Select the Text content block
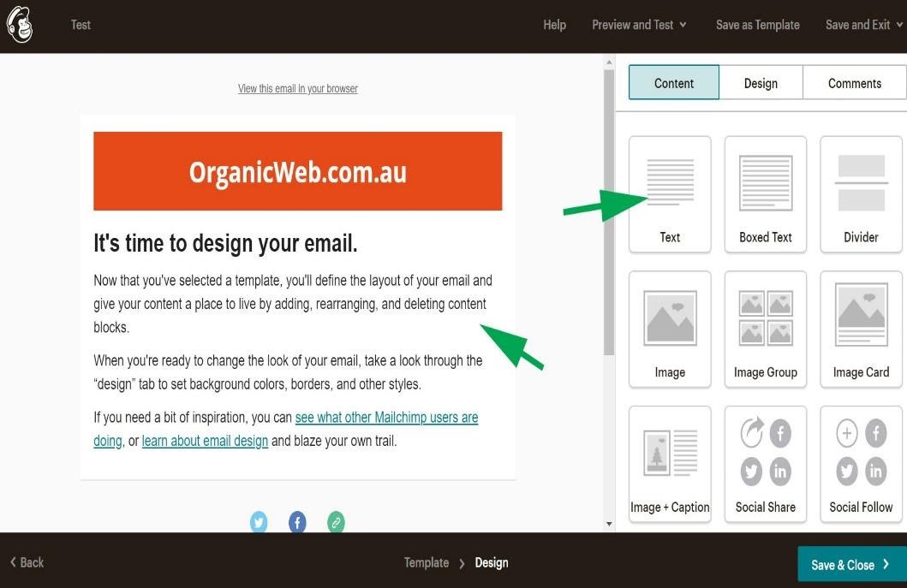 [669, 193]
